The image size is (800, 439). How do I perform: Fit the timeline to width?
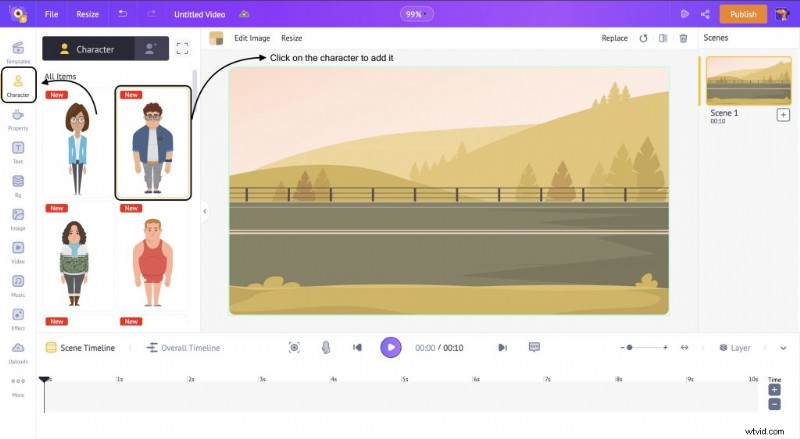tap(684, 348)
